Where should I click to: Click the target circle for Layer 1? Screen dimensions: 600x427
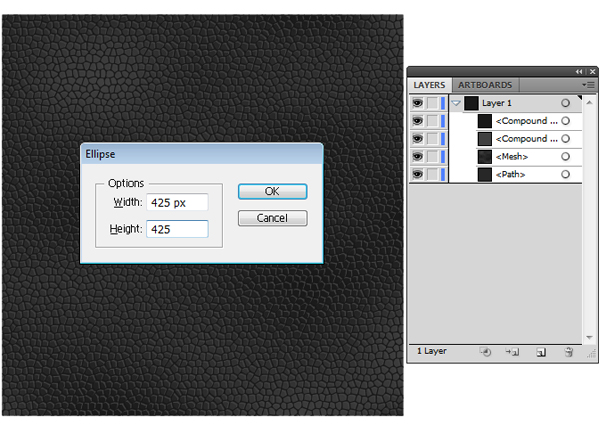(x=566, y=103)
